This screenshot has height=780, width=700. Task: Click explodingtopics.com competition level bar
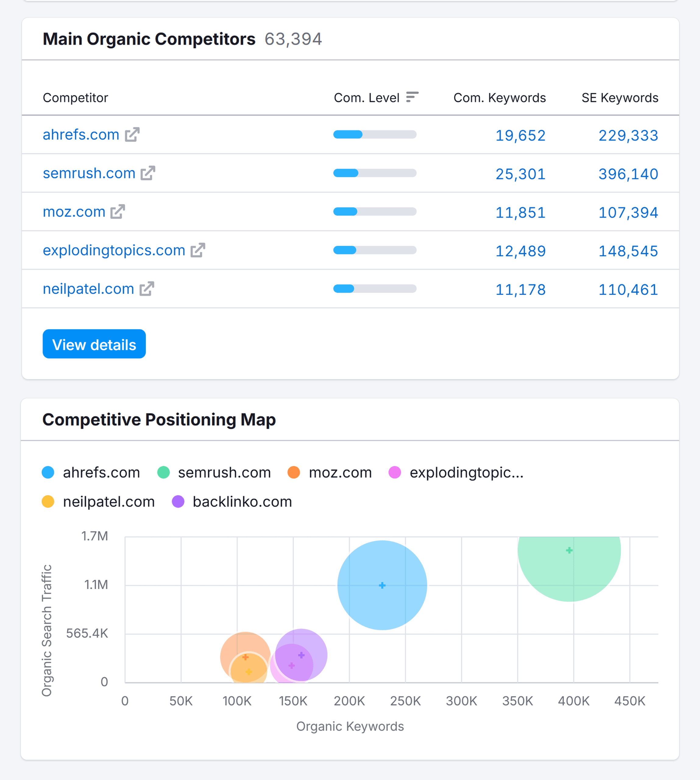[375, 250]
